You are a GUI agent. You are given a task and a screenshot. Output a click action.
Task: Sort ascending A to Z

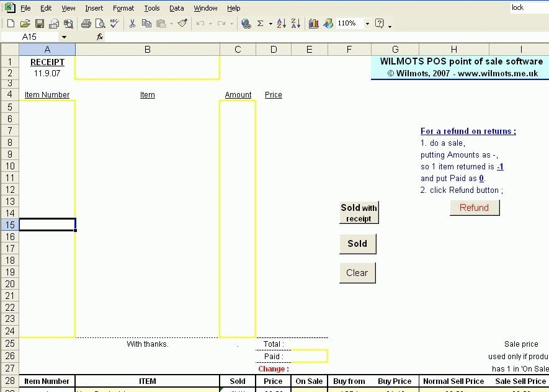coord(281,24)
